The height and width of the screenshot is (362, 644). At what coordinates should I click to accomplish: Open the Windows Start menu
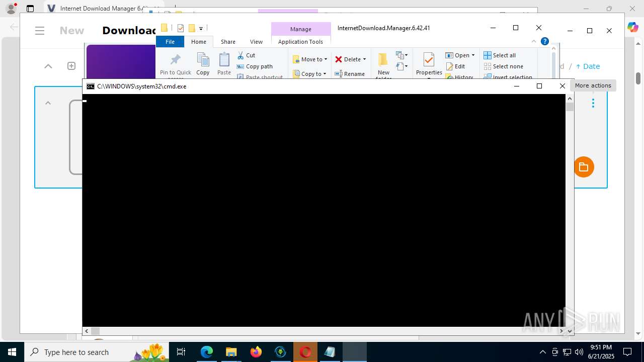click(x=12, y=352)
